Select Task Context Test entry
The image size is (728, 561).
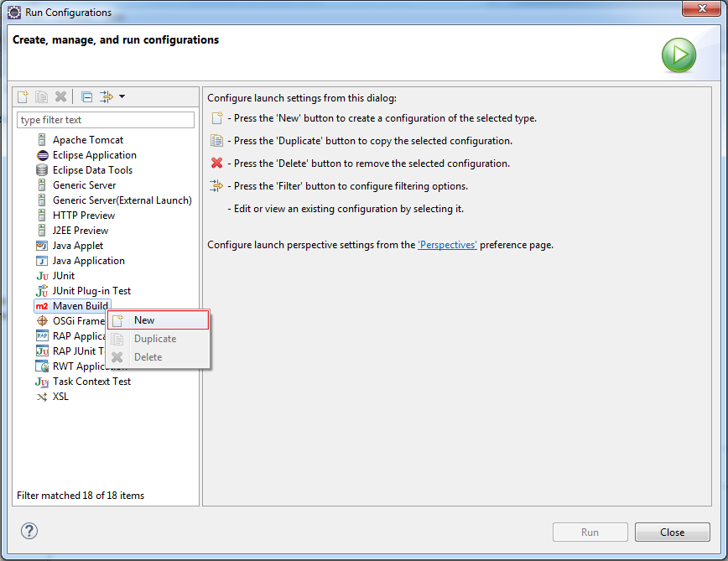91,382
